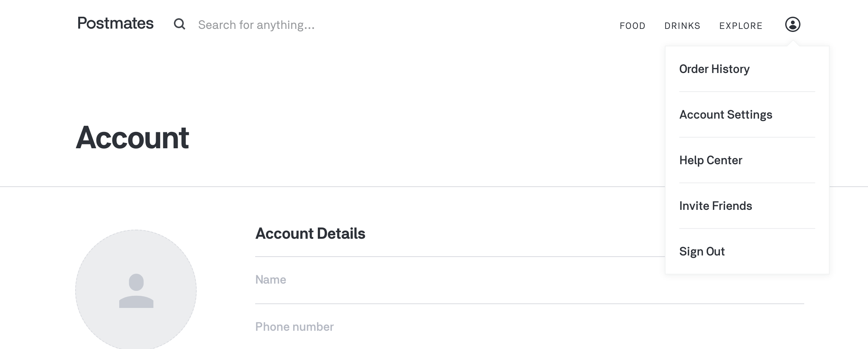
Task: Open the FOOD navigation link
Action: pyautogui.click(x=633, y=26)
